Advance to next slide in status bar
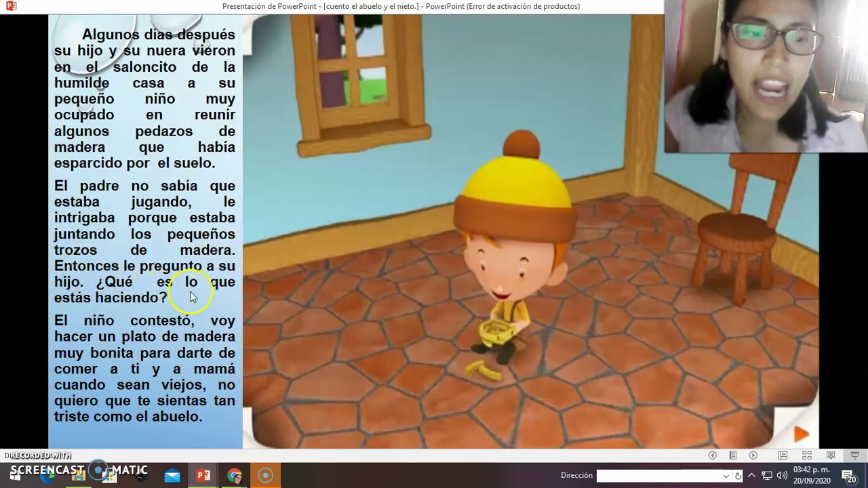 753,455
